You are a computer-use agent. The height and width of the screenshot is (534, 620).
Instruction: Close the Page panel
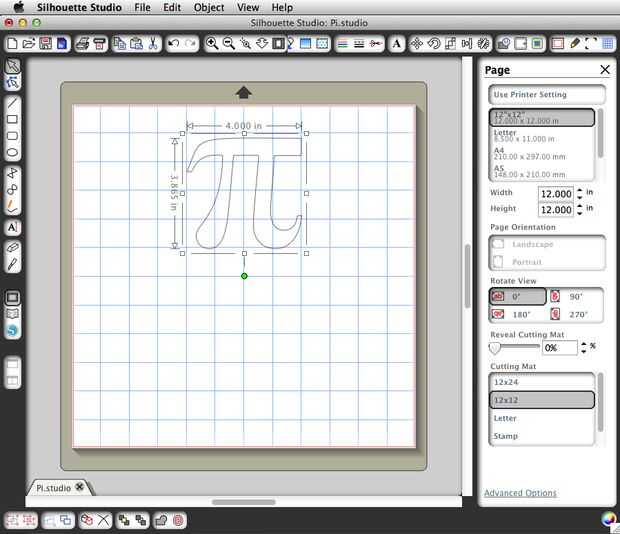(x=605, y=70)
